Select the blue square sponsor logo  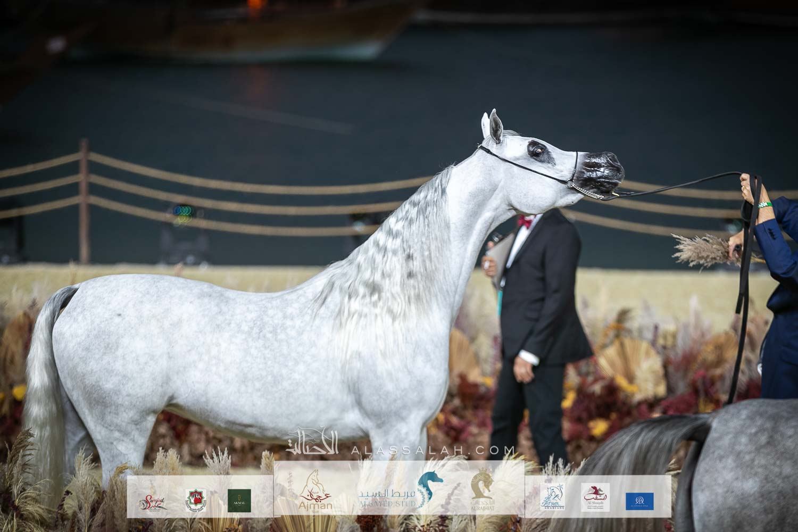click(x=639, y=500)
